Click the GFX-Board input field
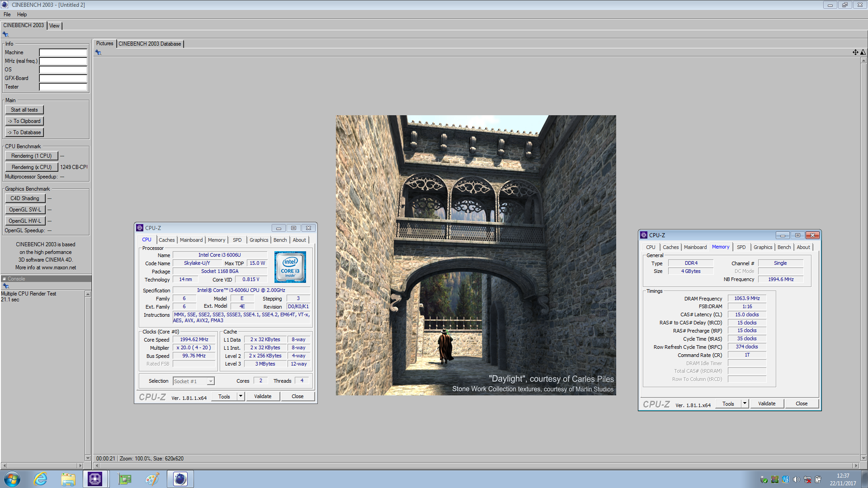The image size is (868, 488). tap(63, 78)
